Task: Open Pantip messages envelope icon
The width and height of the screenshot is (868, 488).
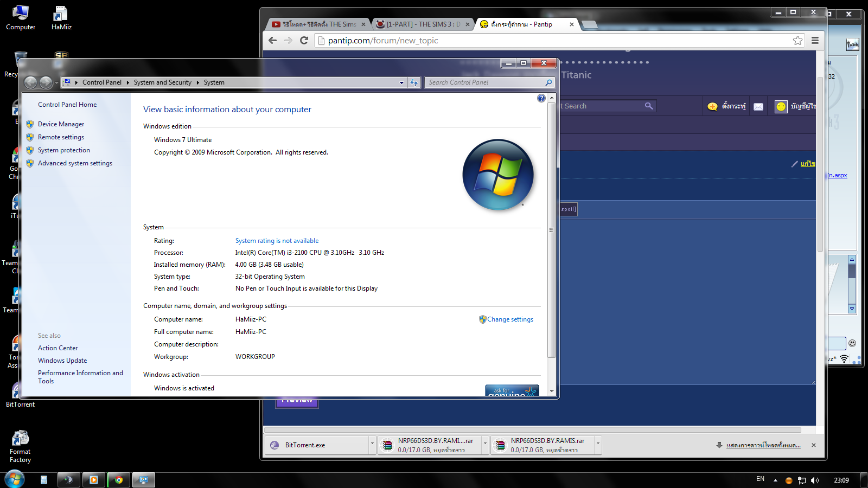Action: pos(758,106)
